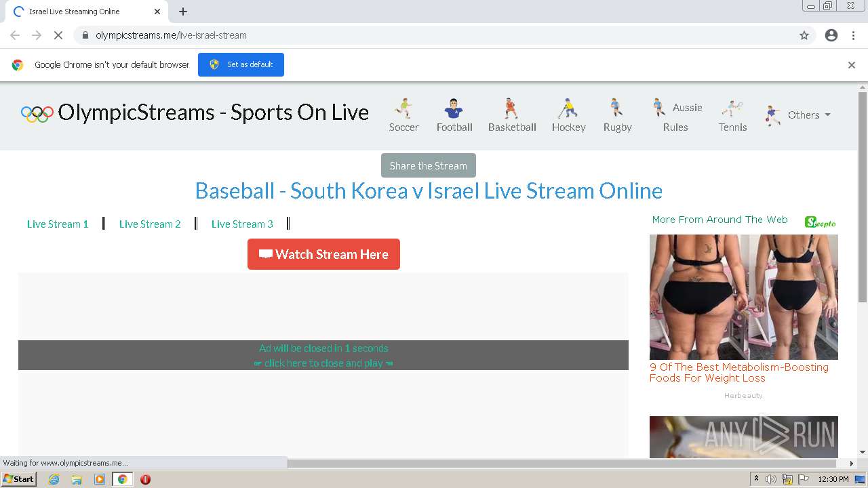Expand the Others sports dropdown
This screenshot has width=868, height=488.
click(x=809, y=115)
